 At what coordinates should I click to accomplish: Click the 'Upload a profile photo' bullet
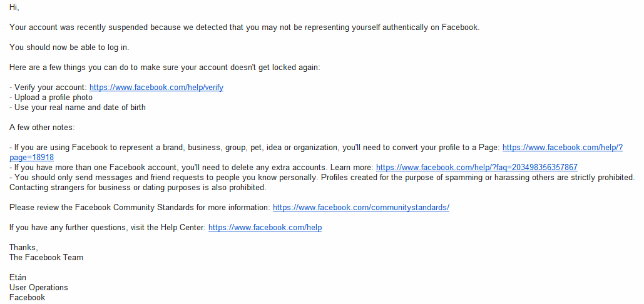[51, 98]
